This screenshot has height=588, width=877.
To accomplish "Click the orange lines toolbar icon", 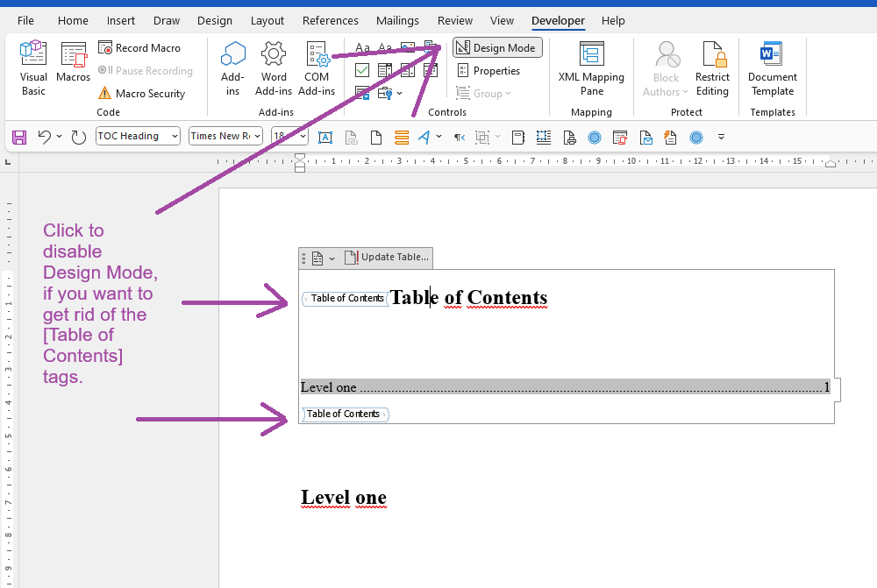I will point(402,138).
